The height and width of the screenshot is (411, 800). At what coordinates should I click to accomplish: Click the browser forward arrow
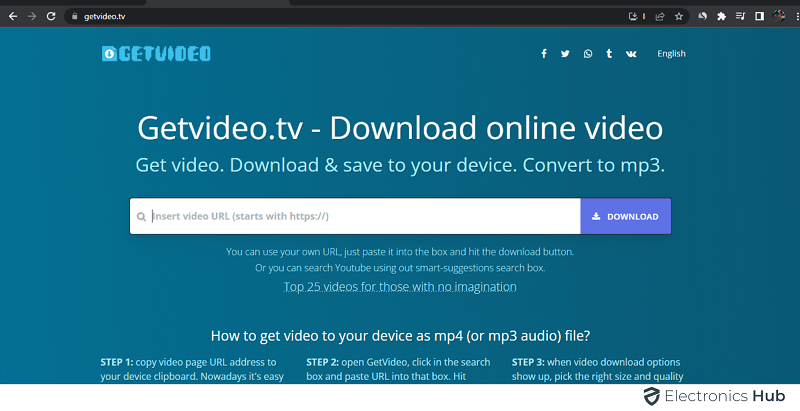[x=32, y=16]
